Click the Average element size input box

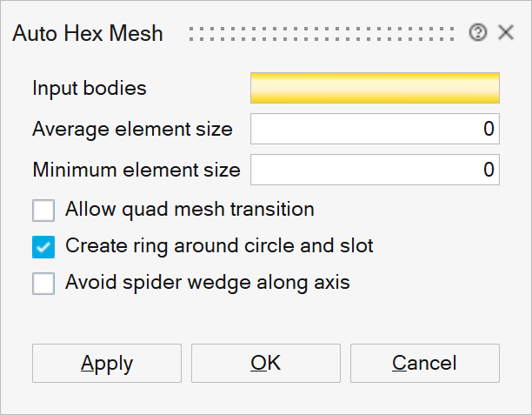(375, 129)
